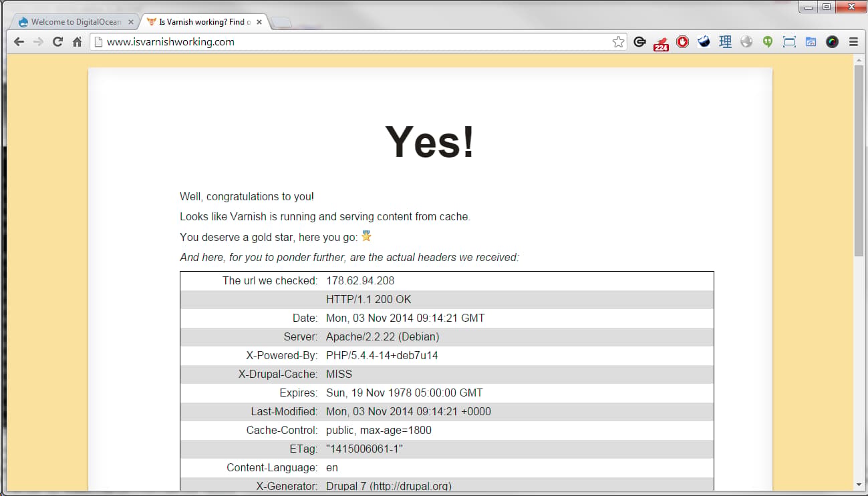Reload the isvarnishworking.com page

(57, 42)
